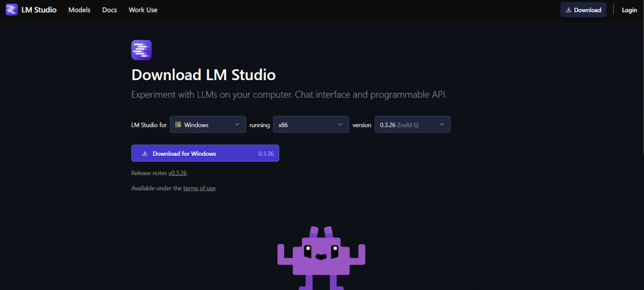Click chevron arrow of the x86 selector
The image size is (644, 290).
click(340, 124)
